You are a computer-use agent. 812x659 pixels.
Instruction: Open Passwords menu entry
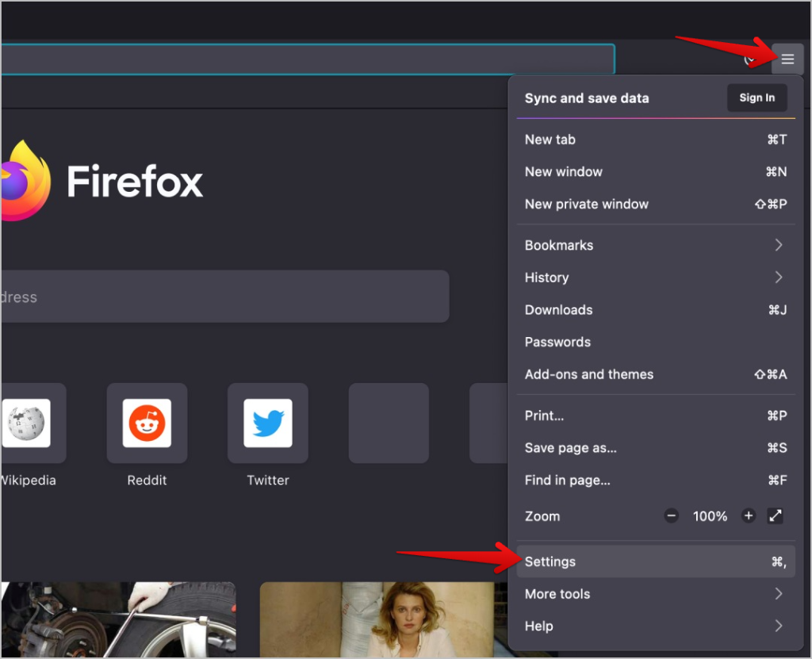(x=656, y=342)
